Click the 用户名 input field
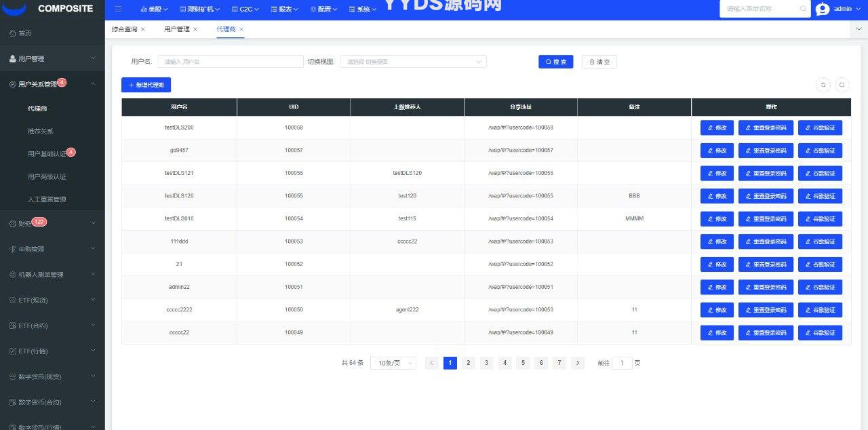 click(x=231, y=62)
